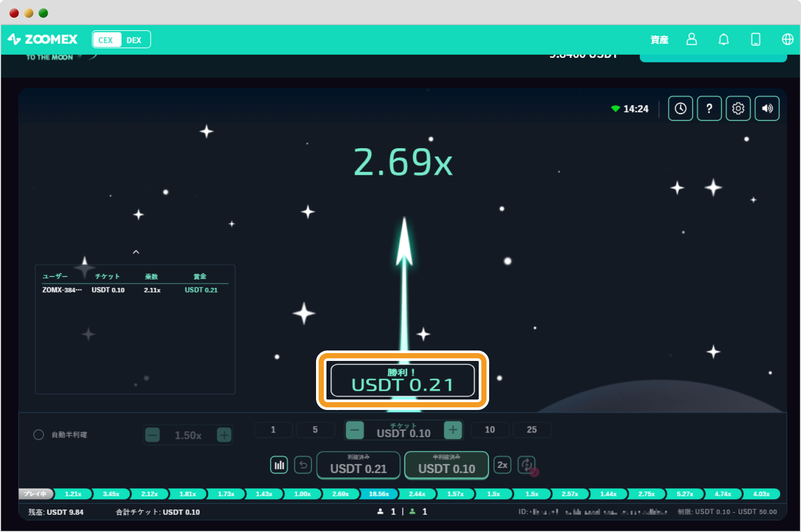Enable the 自動半利確 radio option

(39, 435)
